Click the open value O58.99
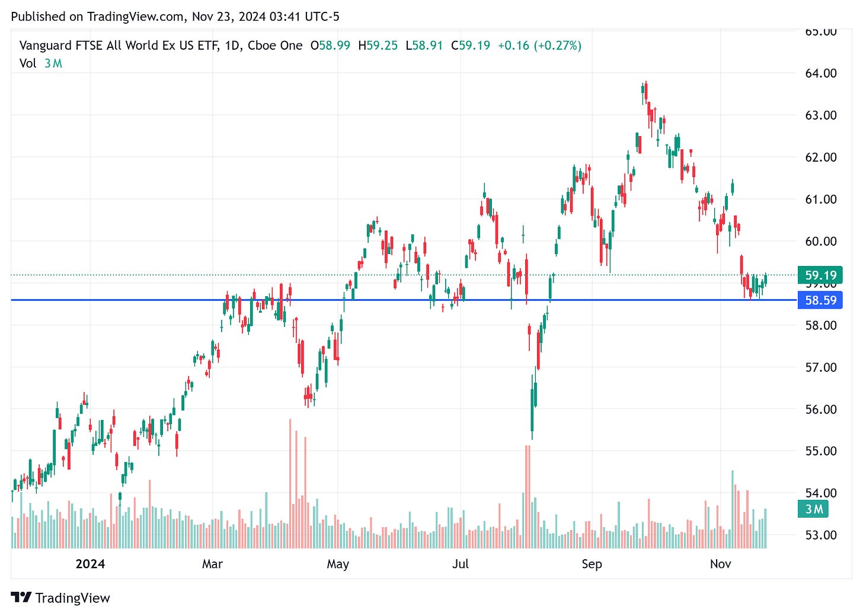This screenshot has height=616, width=863. (330, 46)
